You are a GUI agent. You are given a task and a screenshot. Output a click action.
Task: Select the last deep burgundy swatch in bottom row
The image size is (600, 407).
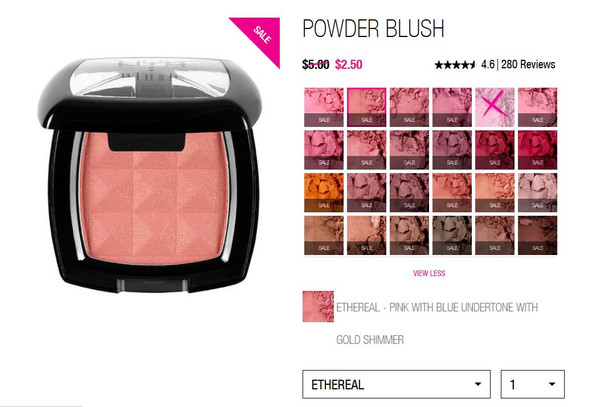tap(538, 236)
